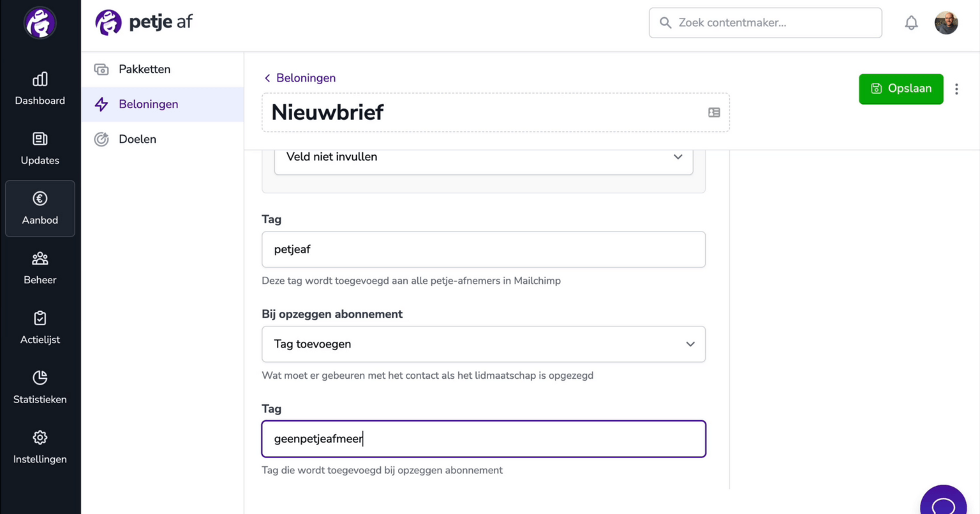Screen dimensions: 980x514
Task: Expand the 'Tag toevoegen' dropdown
Action: [484, 344]
